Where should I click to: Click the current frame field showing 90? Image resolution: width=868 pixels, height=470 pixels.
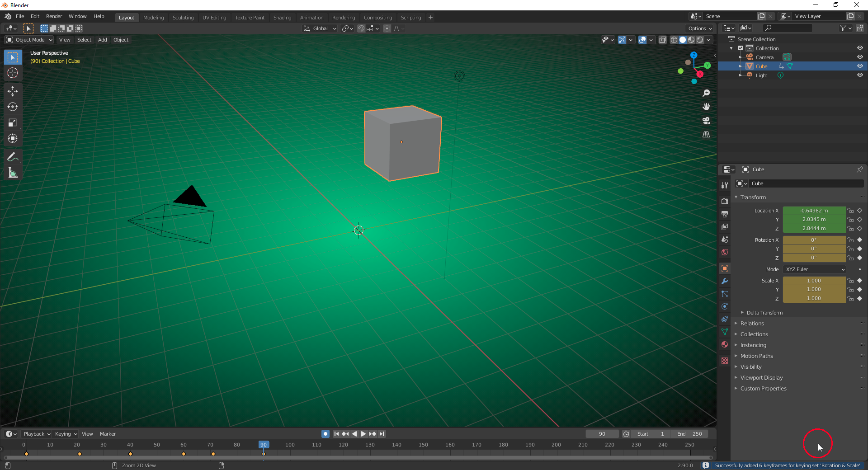pyautogui.click(x=602, y=434)
